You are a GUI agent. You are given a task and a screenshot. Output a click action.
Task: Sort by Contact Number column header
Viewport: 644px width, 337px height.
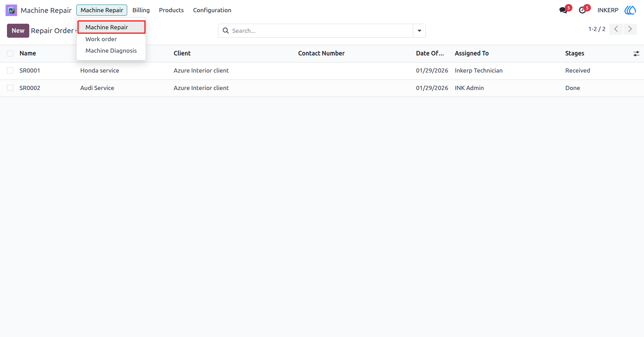(321, 53)
